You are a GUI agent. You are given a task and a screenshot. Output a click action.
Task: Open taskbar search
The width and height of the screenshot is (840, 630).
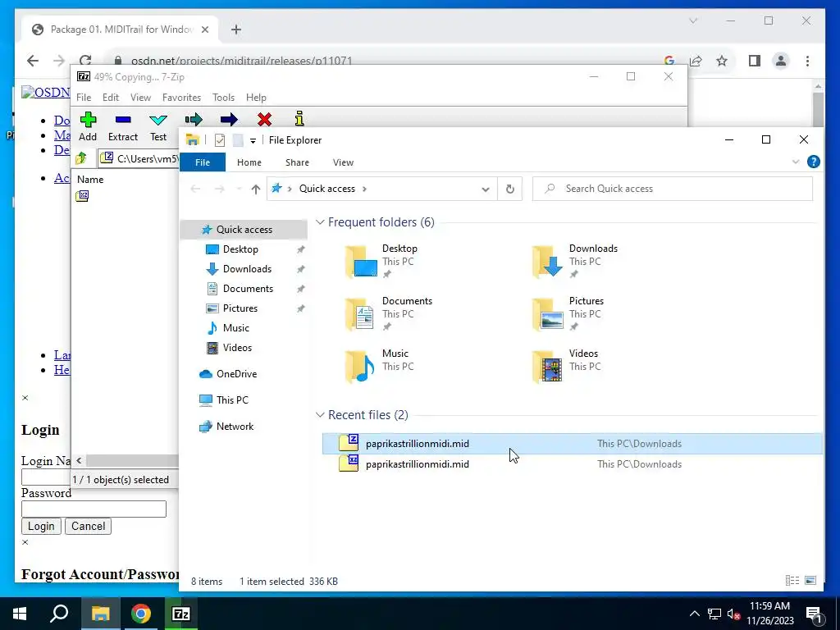59,614
